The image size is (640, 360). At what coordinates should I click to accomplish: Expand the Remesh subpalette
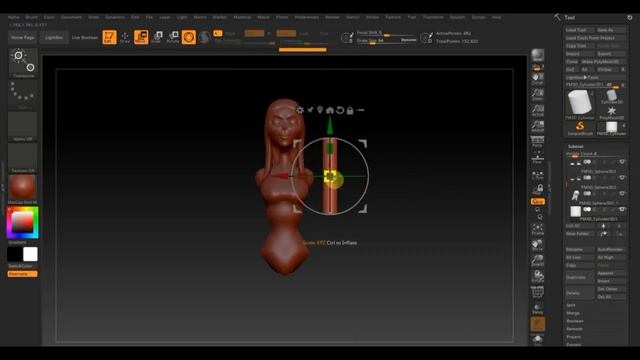coord(574,329)
